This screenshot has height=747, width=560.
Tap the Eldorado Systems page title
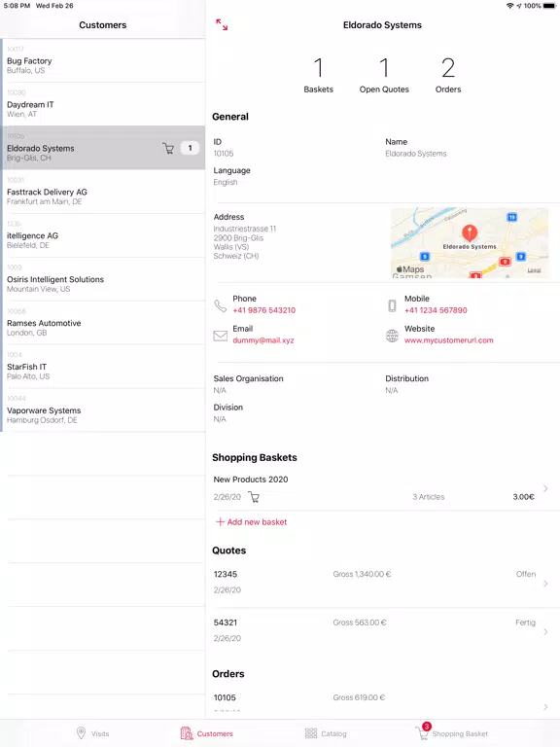point(382,24)
